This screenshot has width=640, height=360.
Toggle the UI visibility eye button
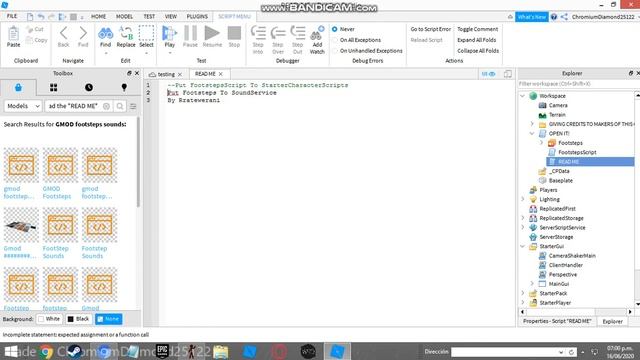click(x=488, y=74)
